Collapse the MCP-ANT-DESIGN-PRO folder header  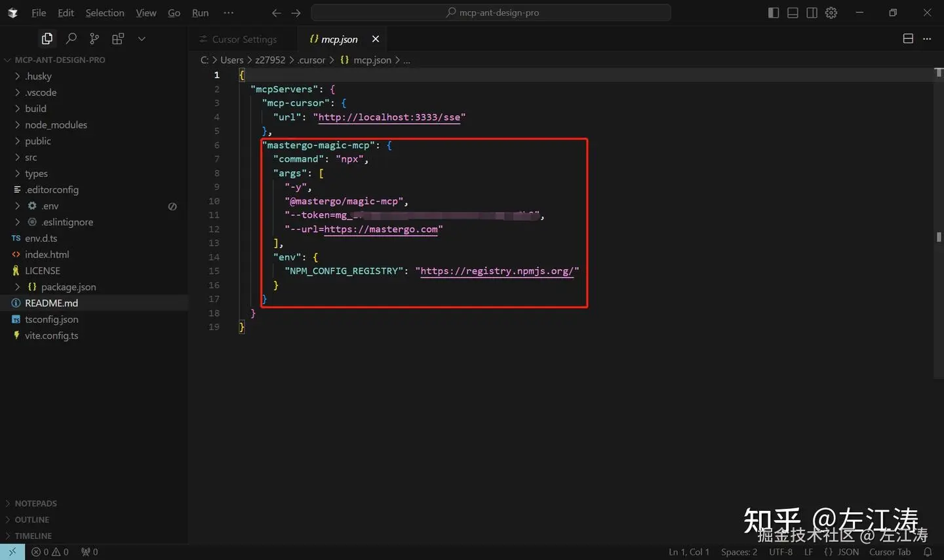point(94,60)
